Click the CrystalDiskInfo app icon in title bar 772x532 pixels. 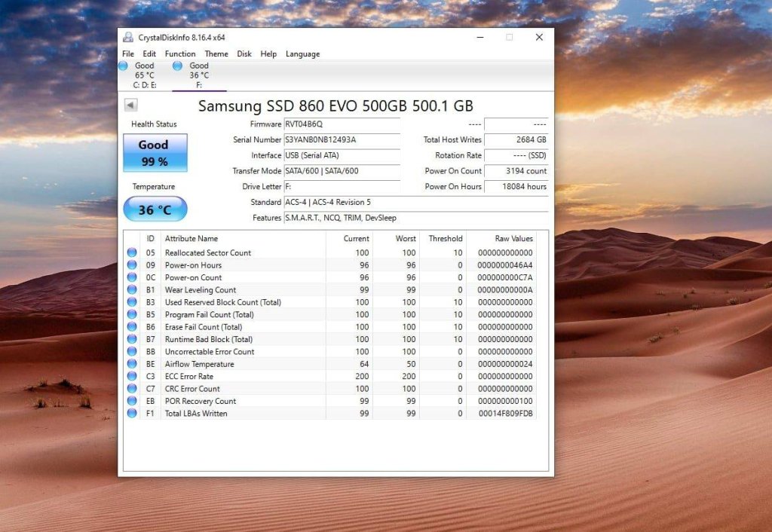[128, 38]
